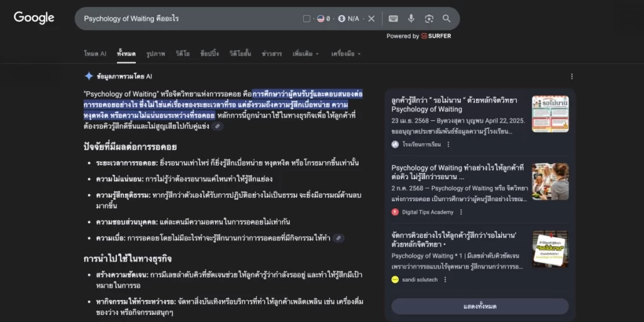Image resolution: width=644 pixels, height=322 pixels.
Task: Start voice search with the microphone icon
Action: [x=411, y=18]
